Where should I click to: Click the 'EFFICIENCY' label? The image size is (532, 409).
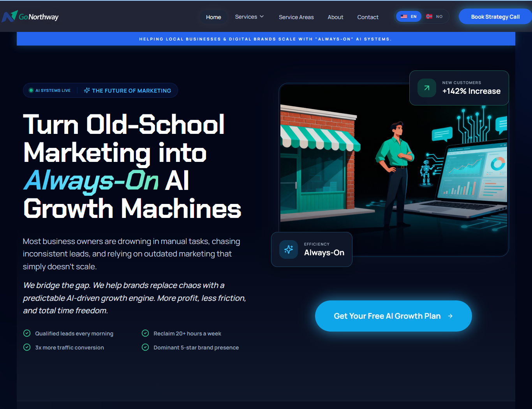pos(317,244)
